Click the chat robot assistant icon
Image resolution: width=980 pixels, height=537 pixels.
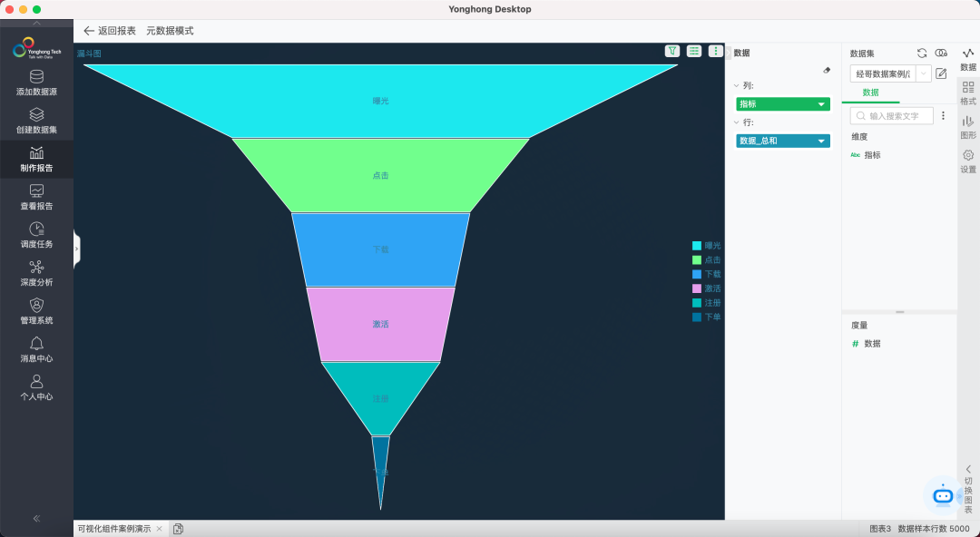(943, 496)
